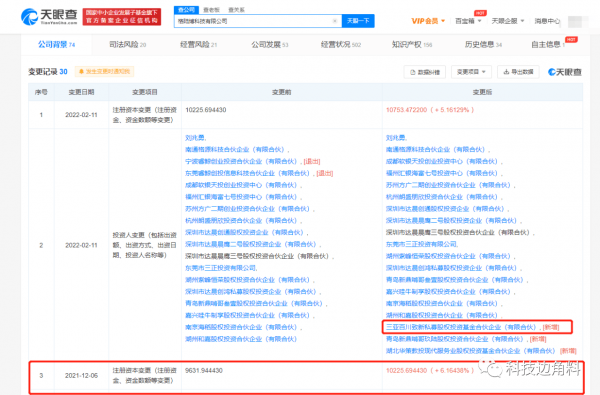
Task: Switch to the 经营风险 tab
Action: tap(198, 45)
